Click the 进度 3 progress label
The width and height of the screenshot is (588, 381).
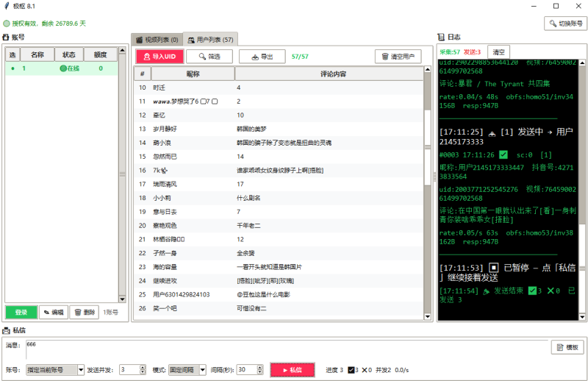[334, 370]
